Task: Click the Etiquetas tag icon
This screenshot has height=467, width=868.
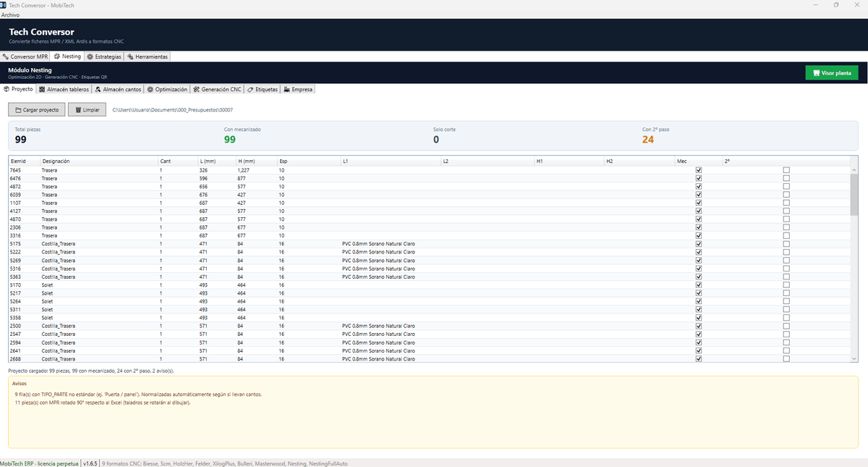Action: pos(250,90)
